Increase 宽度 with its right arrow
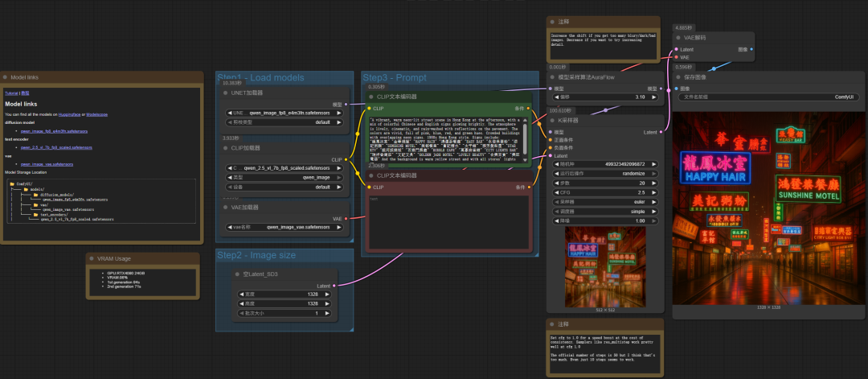Image resolution: width=868 pixels, height=379 pixels. pos(328,295)
